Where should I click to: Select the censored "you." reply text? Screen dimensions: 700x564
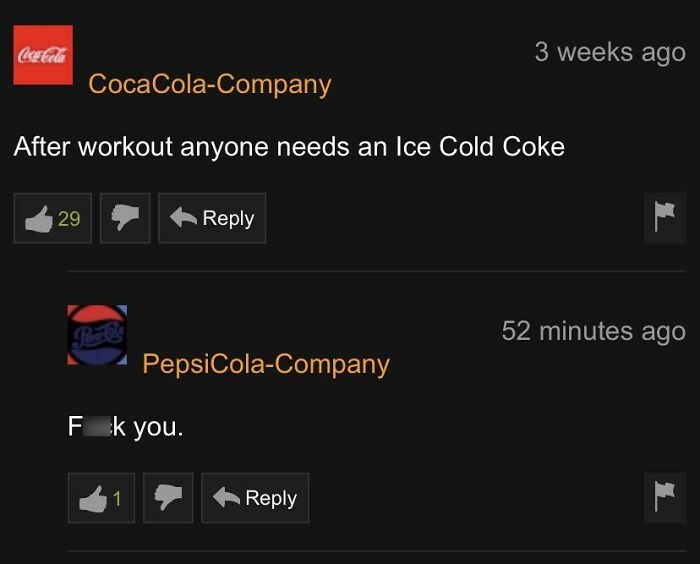pyautogui.click(x=125, y=426)
